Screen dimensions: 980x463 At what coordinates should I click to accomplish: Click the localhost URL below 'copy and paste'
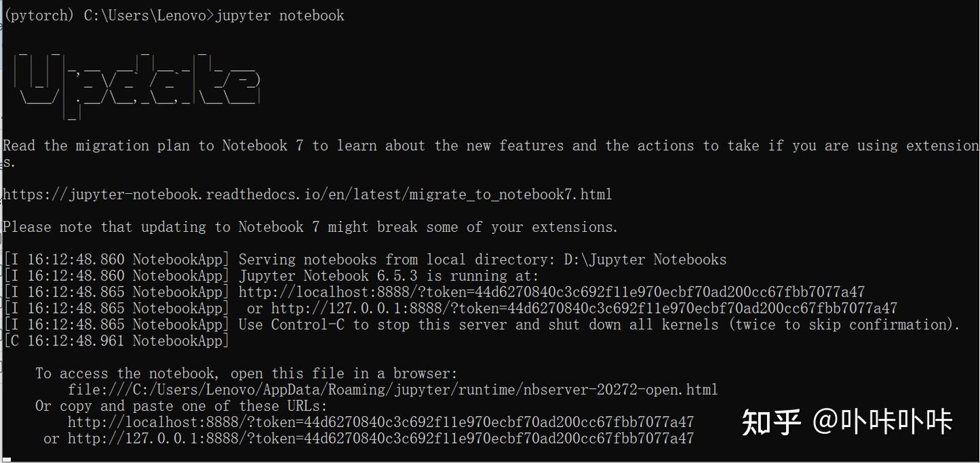380,422
